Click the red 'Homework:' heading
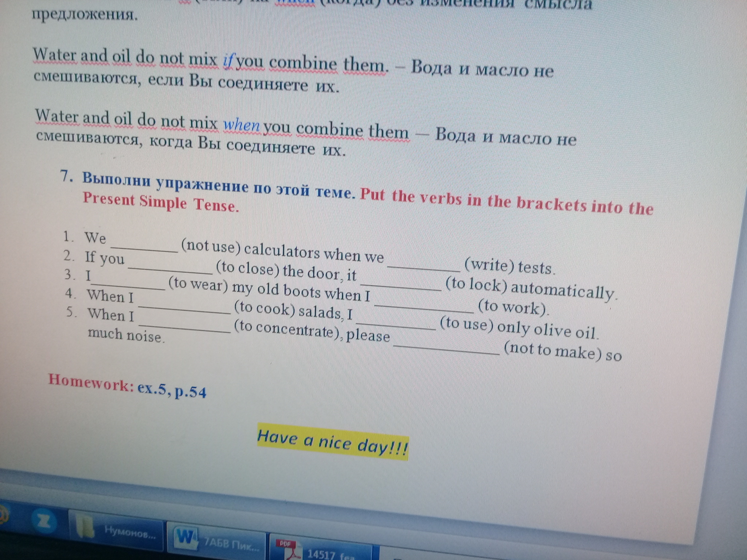 point(91,382)
